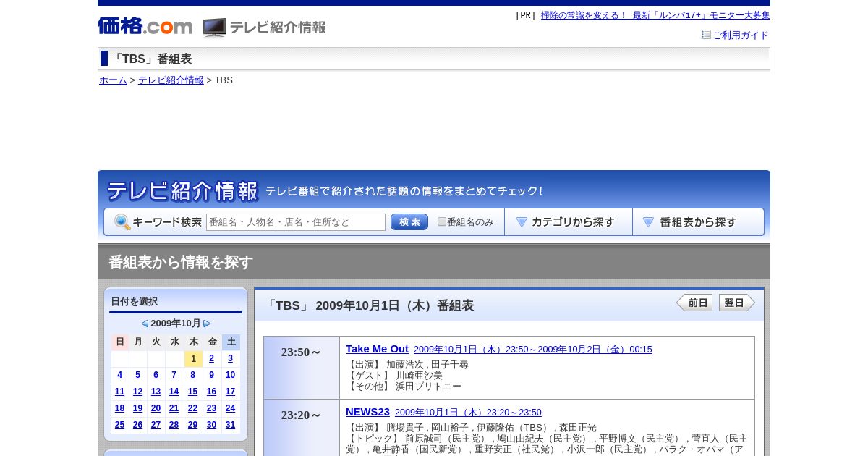
Task: Select October 3 in the calendar
Action: coord(231,358)
